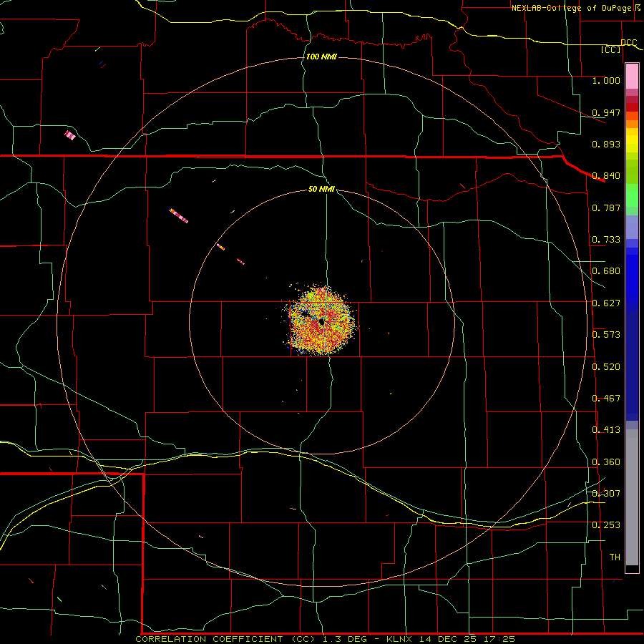Click the DCC product label
The height and width of the screenshot is (644, 644).
(x=628, y=42)
